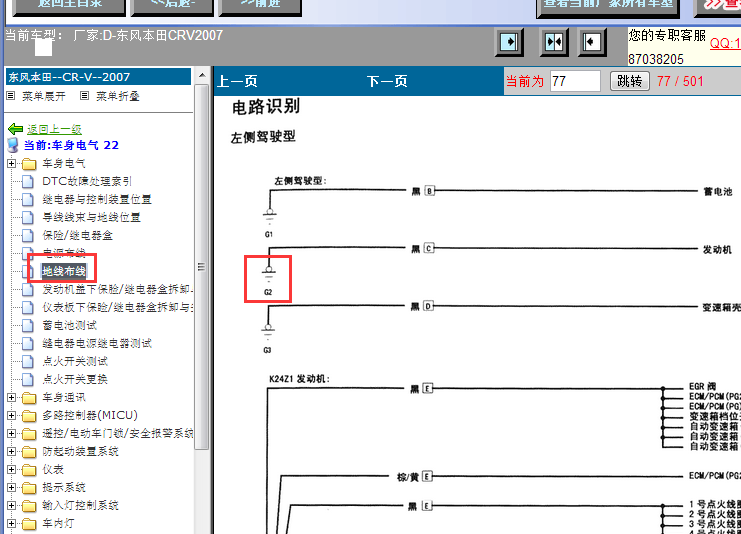
Task: Open DTC故障处理索引 tree item
Action: [x=87, y=181]
